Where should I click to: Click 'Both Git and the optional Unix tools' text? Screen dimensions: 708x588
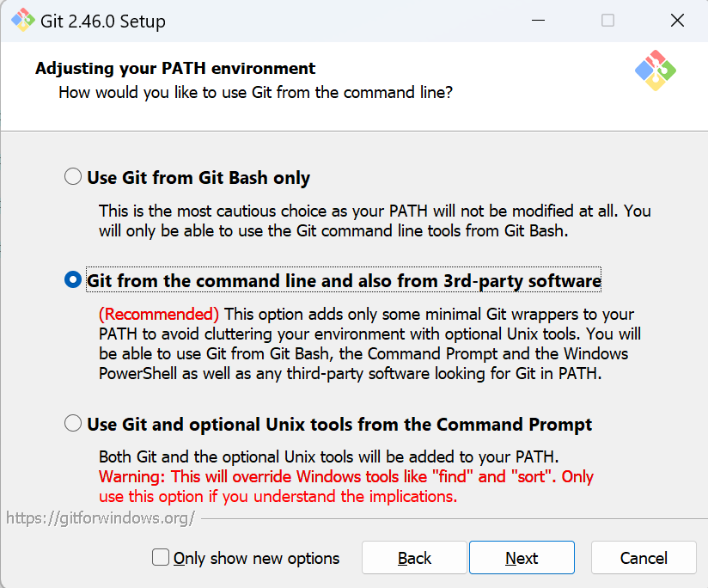click(x=329, y=456)
